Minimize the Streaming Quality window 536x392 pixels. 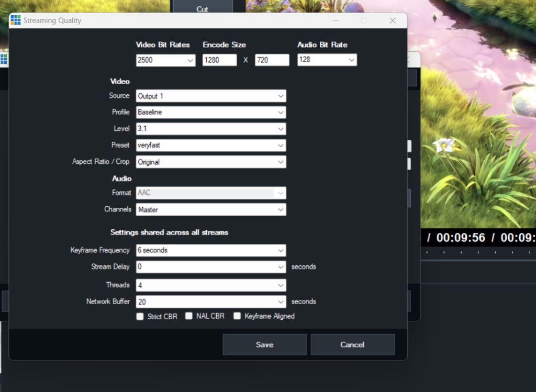pos(335,20)
